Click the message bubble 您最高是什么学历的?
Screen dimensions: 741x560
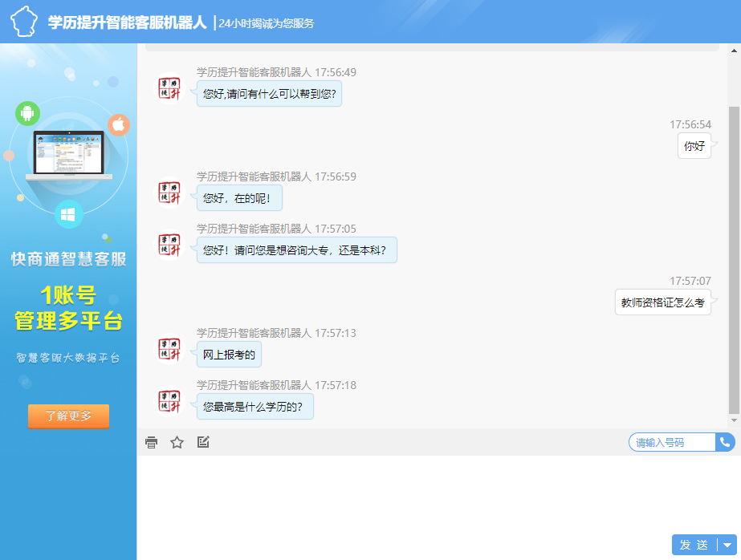click(x=254, y=407)
